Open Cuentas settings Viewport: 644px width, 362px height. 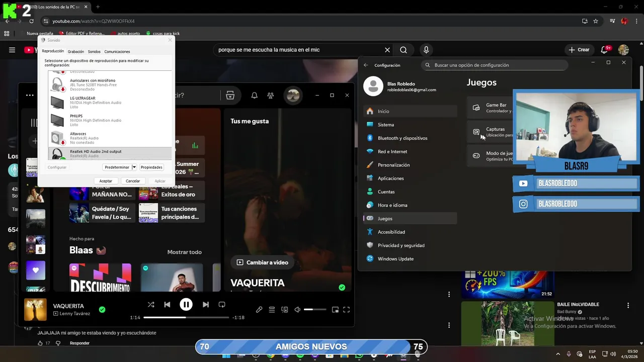pyautogui.click(x=410, y=192)
